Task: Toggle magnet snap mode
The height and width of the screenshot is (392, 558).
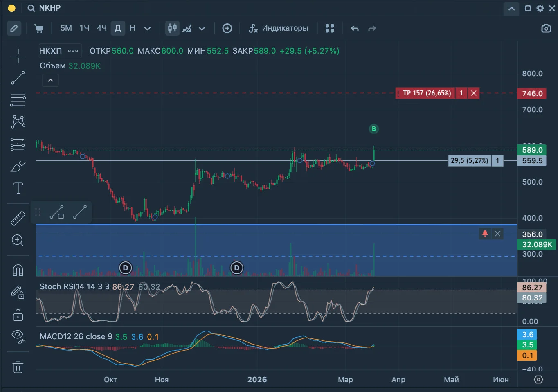Action: click(x=18, y=270)
